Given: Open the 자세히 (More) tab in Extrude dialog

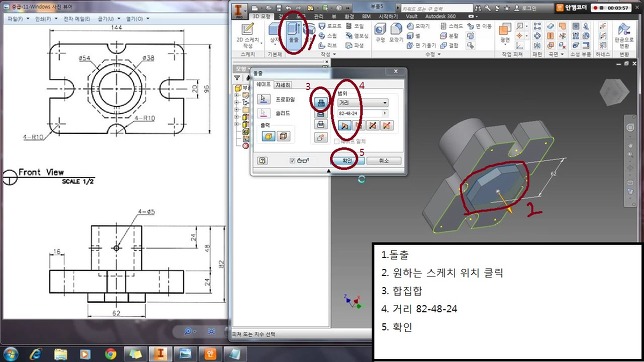Looking at the screenshot, I should [283, 85].
